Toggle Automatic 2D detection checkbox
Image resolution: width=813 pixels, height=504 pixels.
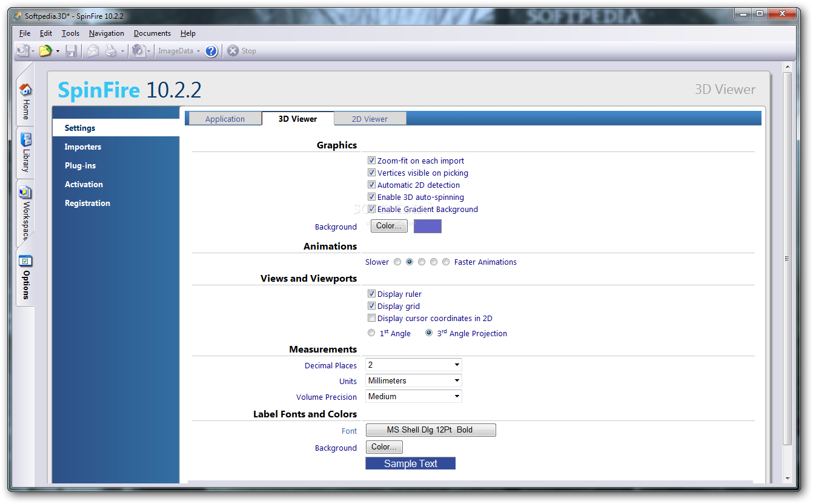pos(372,185)
